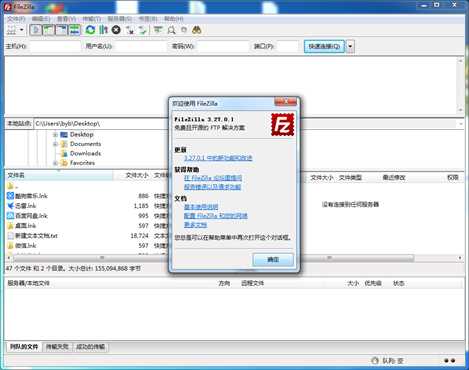Click the 密码(W) password input field

(222, 46)
